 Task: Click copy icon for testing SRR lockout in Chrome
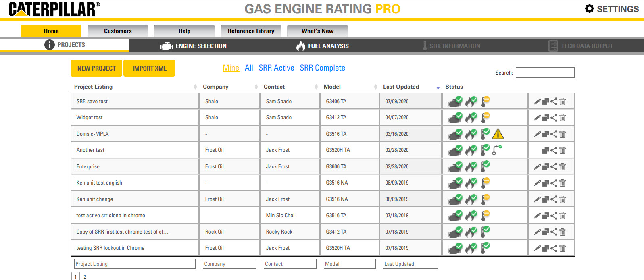(x=546, y=248)
